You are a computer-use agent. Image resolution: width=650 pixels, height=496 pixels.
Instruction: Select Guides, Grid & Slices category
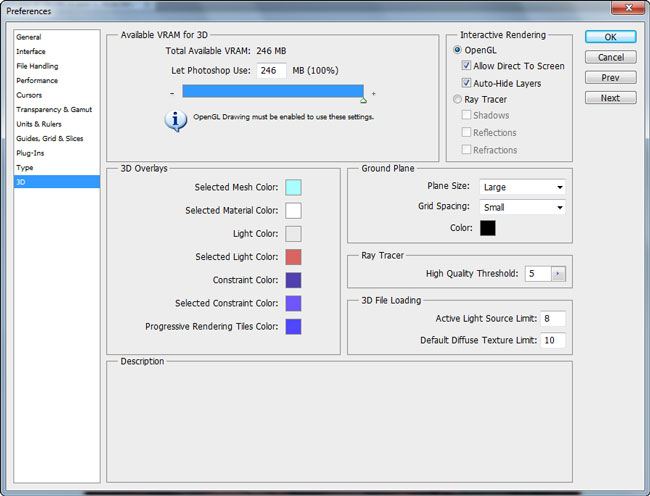tap(50, 138)
